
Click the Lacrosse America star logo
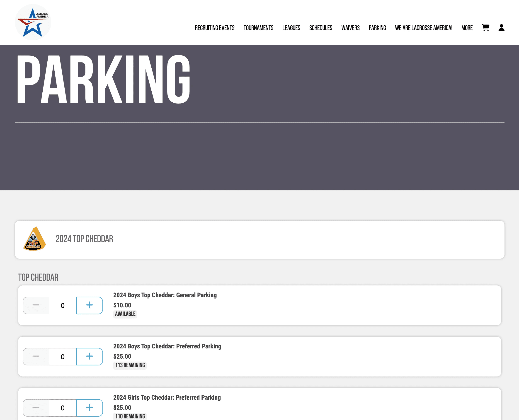point(33,22)
